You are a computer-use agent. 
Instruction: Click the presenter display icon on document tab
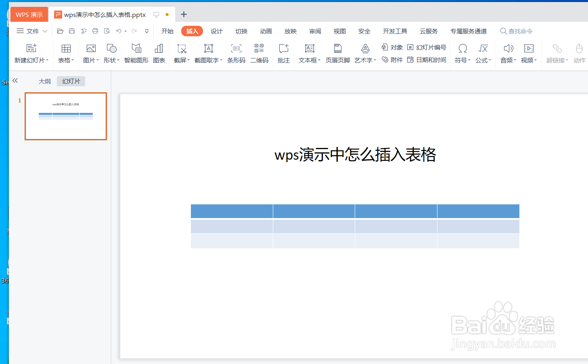coord(157,15)
